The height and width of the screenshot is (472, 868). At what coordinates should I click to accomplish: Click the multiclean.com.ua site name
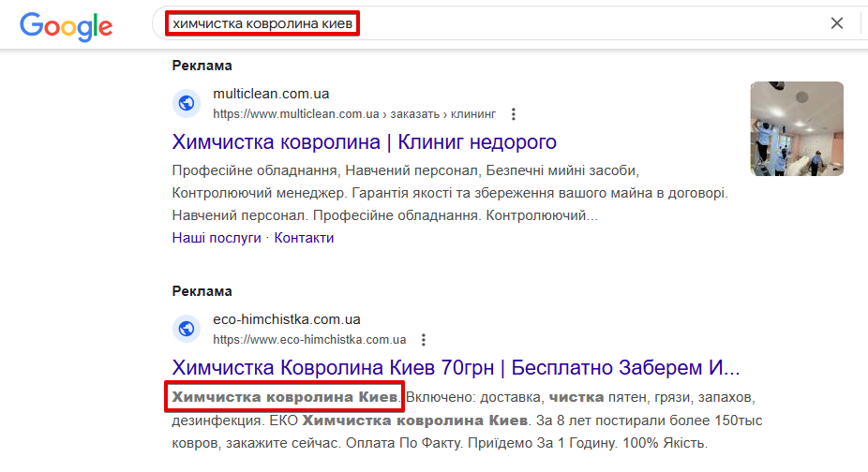click(271, 95)
